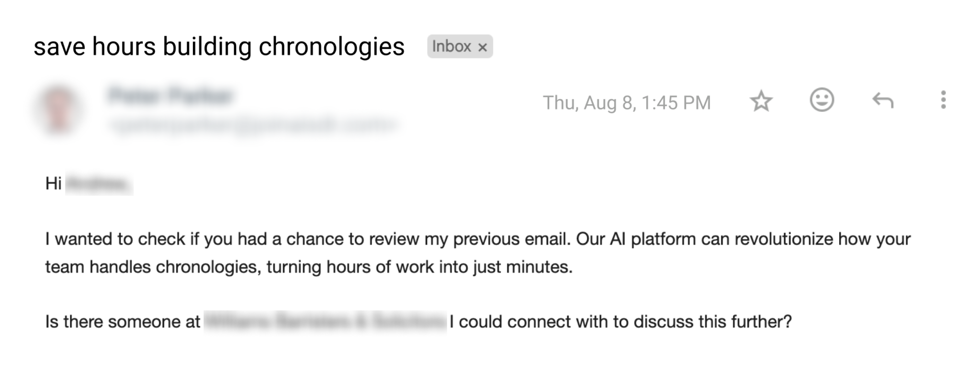Click the blurred recipient name after 'Hi'
Screen dimensions: 980x382
click(99, 184)
